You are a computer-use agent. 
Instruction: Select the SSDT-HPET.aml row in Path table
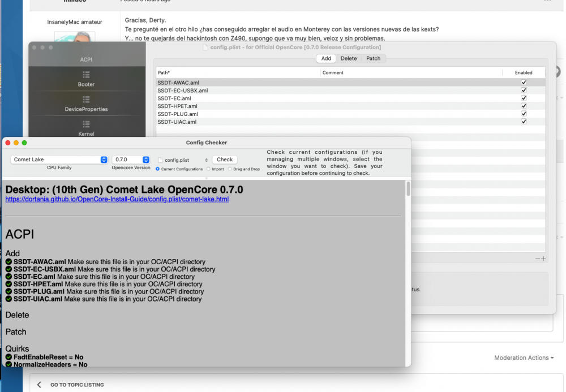(x=350, y=106)
